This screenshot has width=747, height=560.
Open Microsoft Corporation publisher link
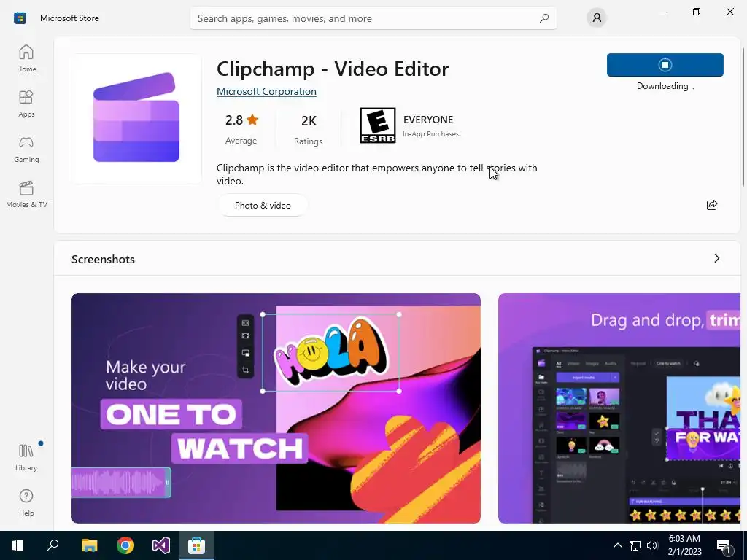point(266,91)
